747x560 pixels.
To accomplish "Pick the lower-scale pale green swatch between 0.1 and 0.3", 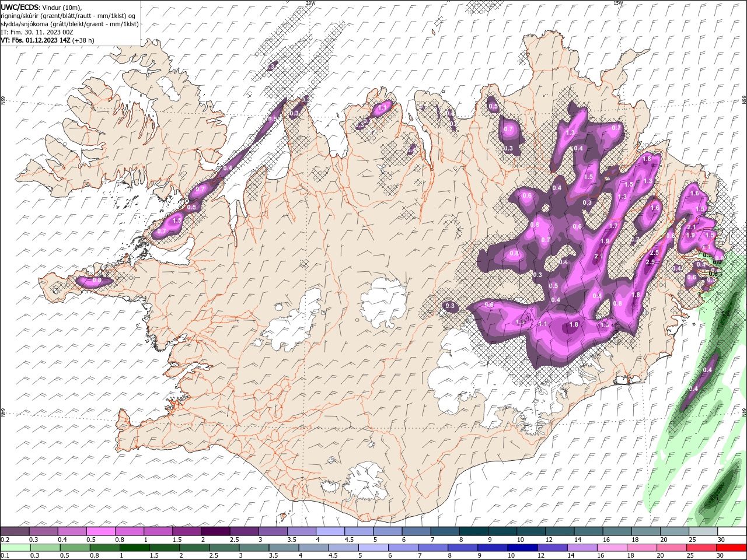I will [16, 548].
